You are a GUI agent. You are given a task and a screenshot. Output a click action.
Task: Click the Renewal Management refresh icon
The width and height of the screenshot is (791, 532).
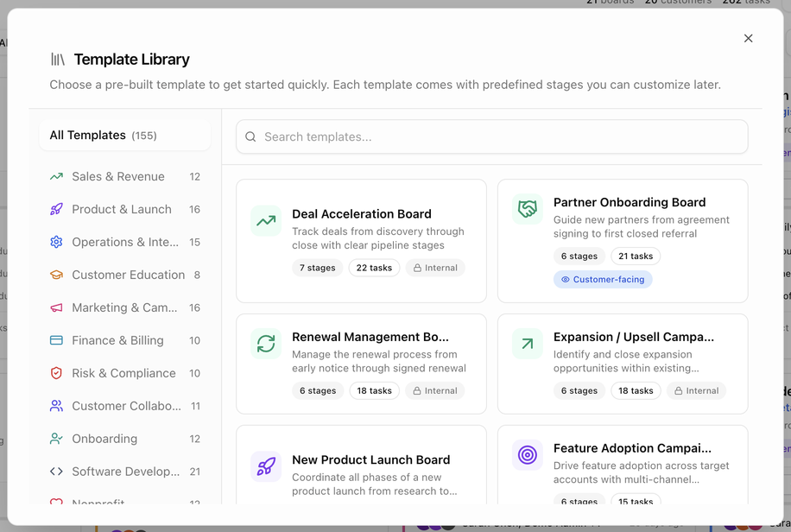[x=266, y=344]
